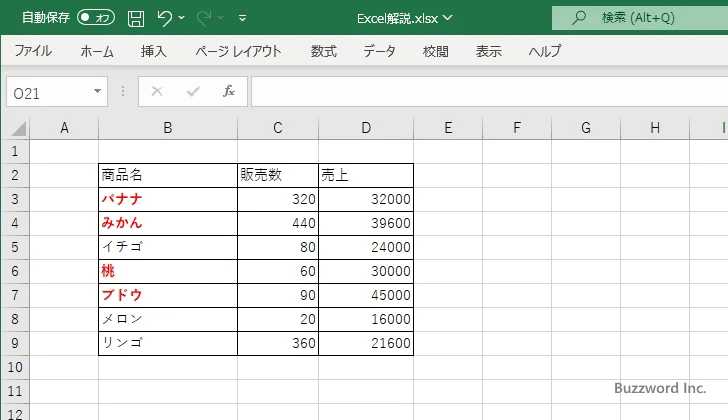
Task: Open the Customize Quick Access Toolbar dropdown
Action: [x=243, y=18]
